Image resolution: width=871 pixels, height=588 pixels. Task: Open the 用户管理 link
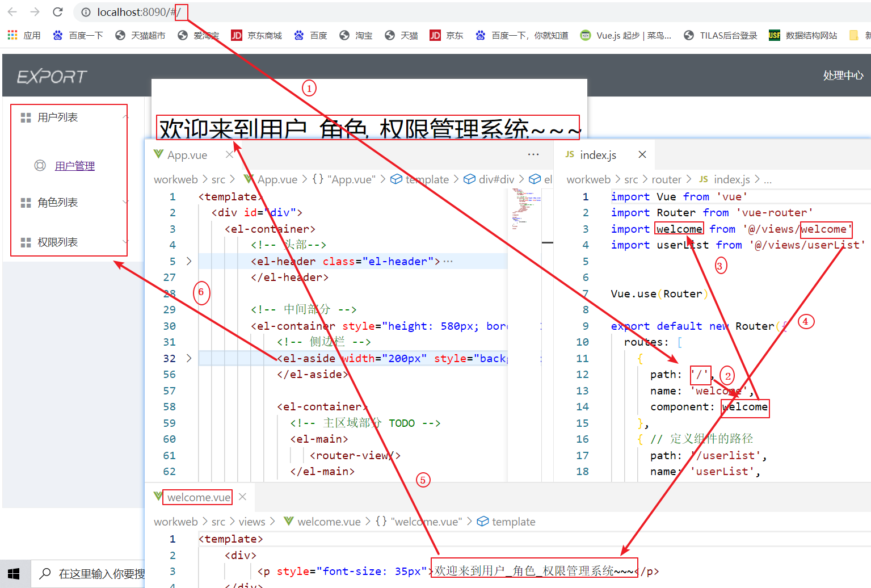tap(74, 165)
